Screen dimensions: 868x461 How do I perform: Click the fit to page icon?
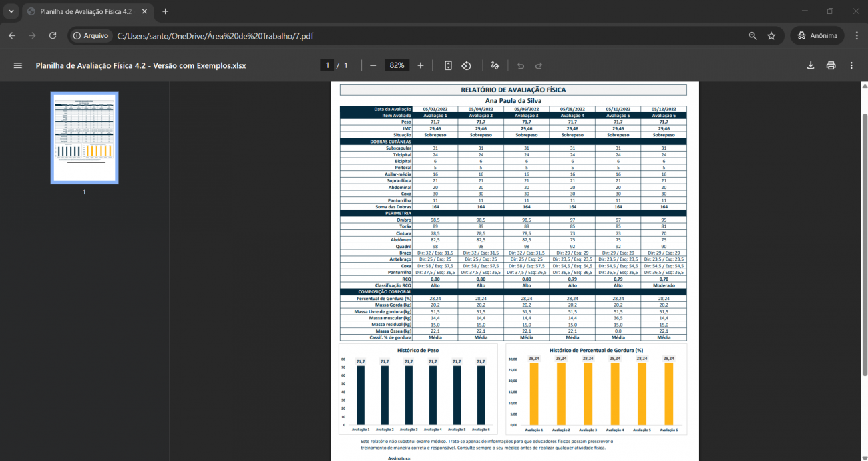[x=448, y=65]
